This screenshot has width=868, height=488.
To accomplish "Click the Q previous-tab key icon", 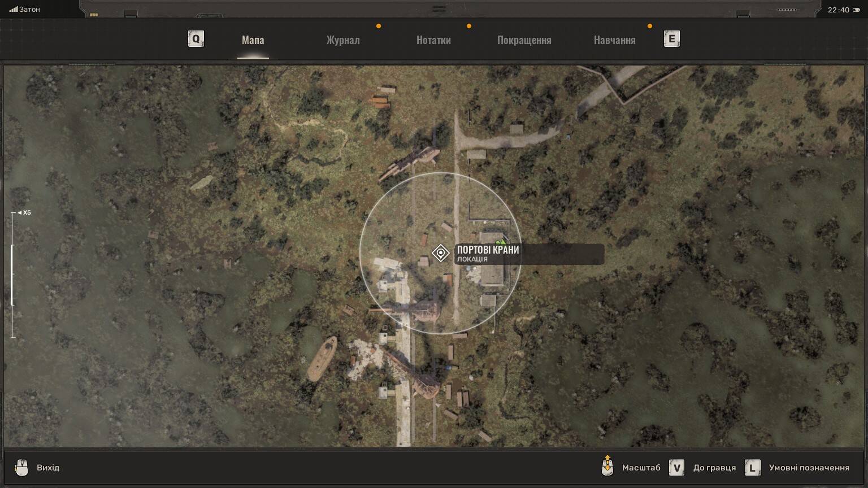I will 196,39.
